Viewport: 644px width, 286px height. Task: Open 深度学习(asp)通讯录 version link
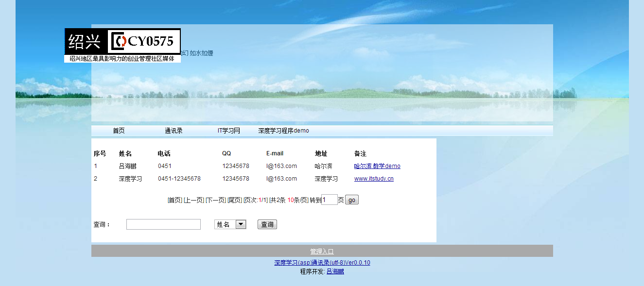click(322, 263)
